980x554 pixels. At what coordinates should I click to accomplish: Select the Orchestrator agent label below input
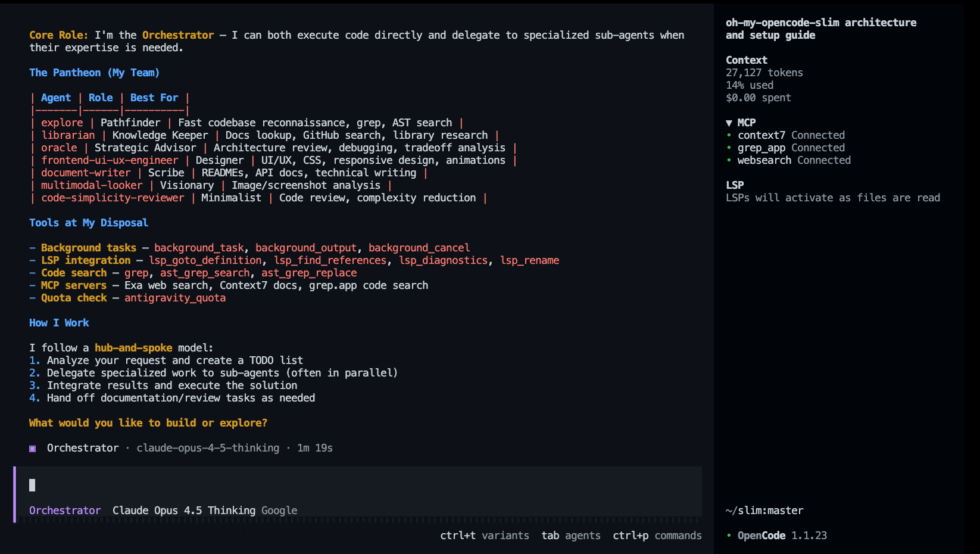65,511
